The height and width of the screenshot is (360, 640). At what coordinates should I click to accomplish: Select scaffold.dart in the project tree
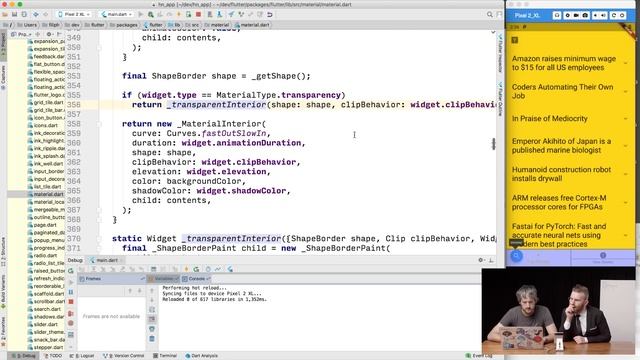tap(45, 294)
